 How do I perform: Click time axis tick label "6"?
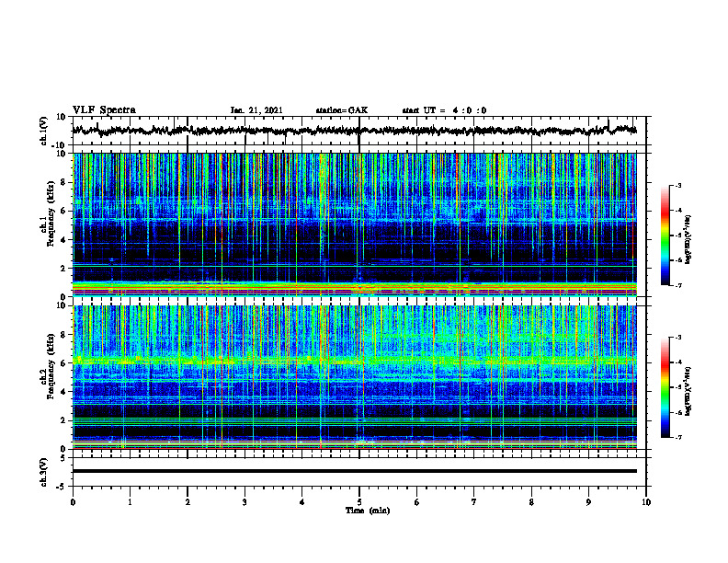point(417,502)
